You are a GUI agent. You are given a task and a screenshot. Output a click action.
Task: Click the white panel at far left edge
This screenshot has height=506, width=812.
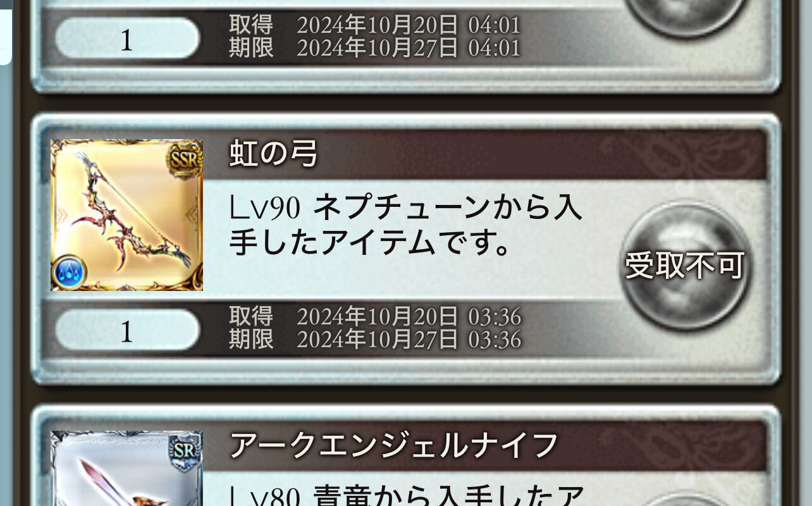(6, 32)
